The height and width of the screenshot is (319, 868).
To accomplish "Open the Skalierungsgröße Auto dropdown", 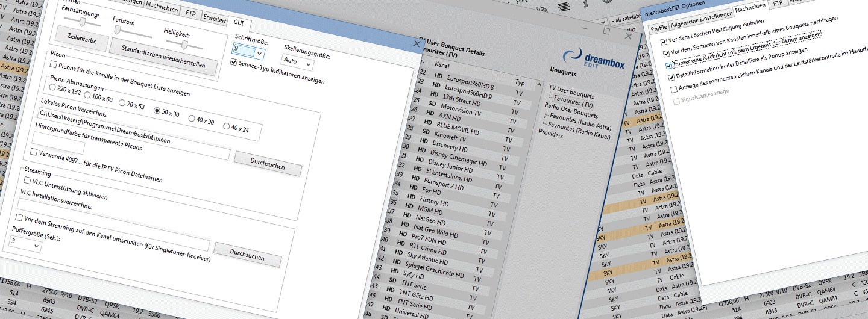I will (x=297, y=61).
